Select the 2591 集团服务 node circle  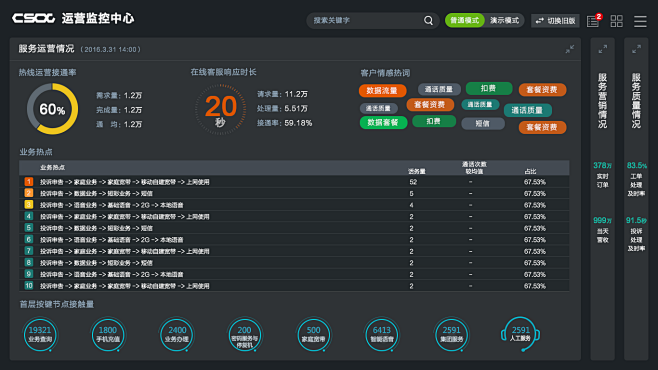[451, 334]
